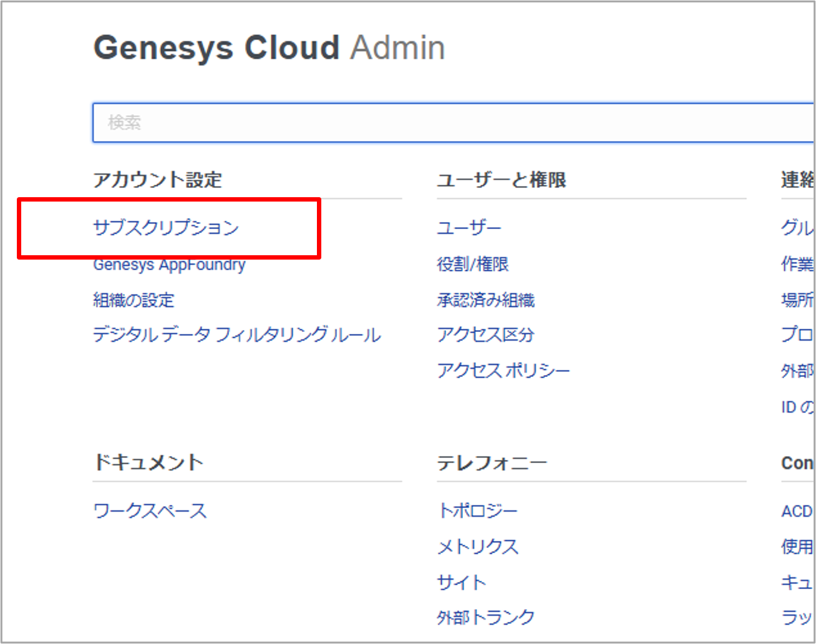The image size is (816, 644).
Task: Open the サブスクリプション link
Action: click(x=166, y=227)
